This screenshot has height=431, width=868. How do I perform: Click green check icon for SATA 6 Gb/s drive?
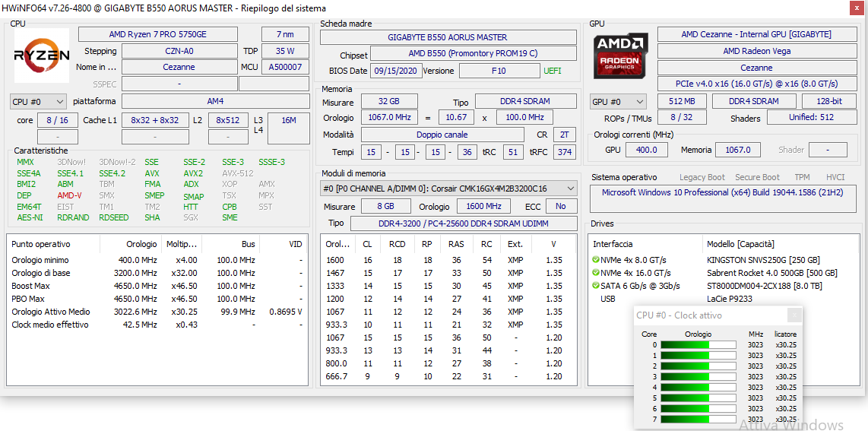596,286
